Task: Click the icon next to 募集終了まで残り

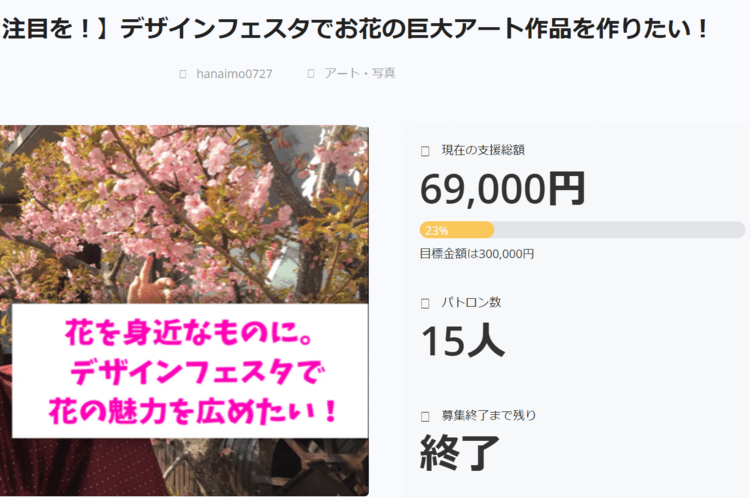Action: click(x=425, y=417)
